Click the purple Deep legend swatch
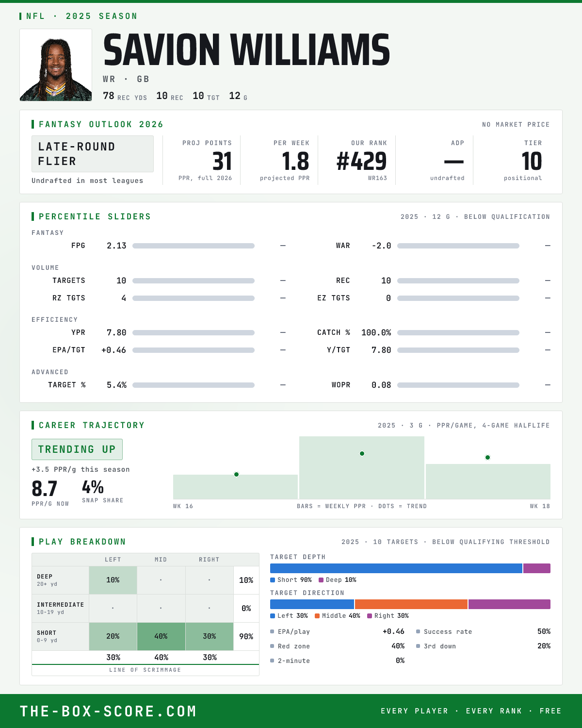 (x=321, y=580)
